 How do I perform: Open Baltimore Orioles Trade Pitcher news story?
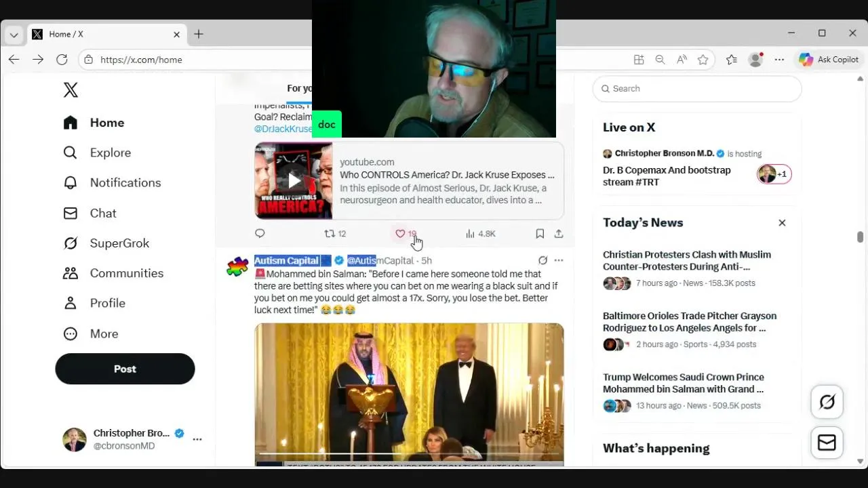tap(690, 322)
